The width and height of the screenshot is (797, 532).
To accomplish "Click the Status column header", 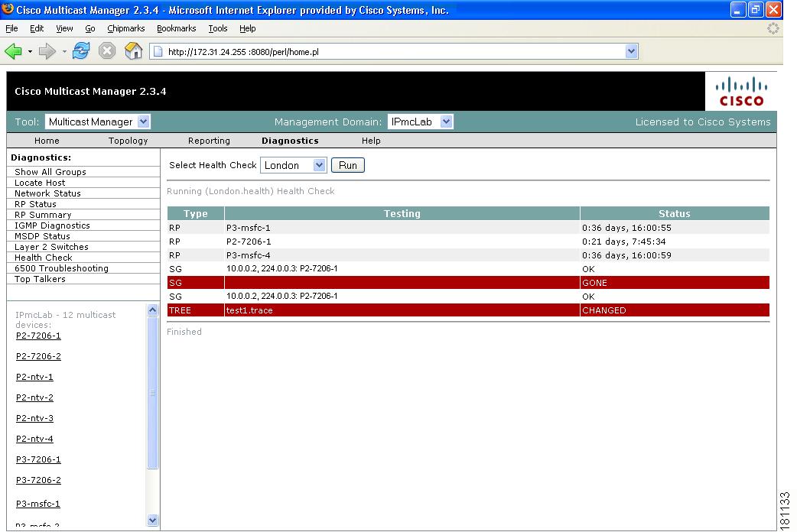I will pyautogui.click(x=675, y=213).
